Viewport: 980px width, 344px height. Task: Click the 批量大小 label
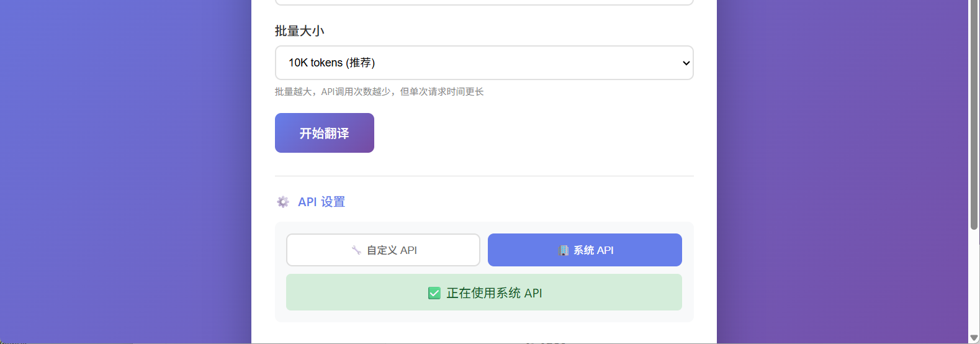coord(299,31)
